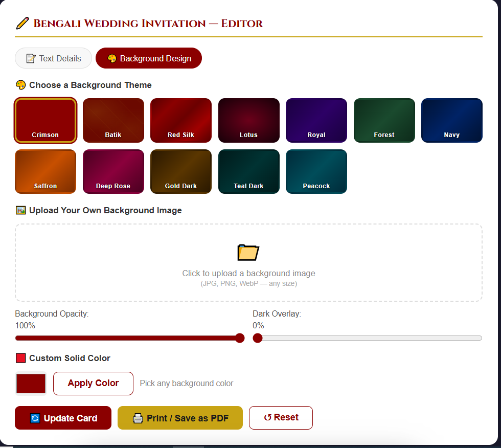Switch to the Text Details tab
This screenshot has height=448, width=501.
coord(54,58)
